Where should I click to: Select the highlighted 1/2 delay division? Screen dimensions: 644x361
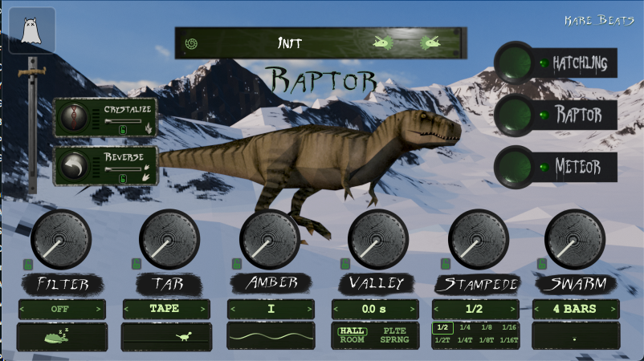442,328
